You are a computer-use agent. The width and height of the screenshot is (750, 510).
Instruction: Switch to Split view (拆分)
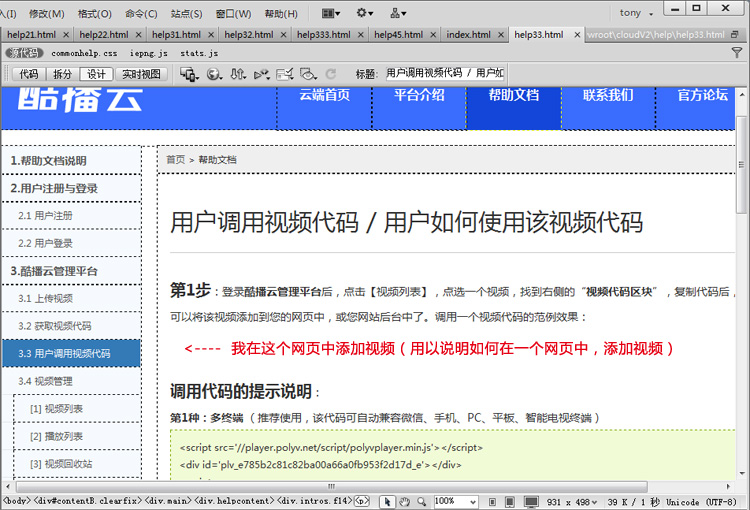[62, 74]
